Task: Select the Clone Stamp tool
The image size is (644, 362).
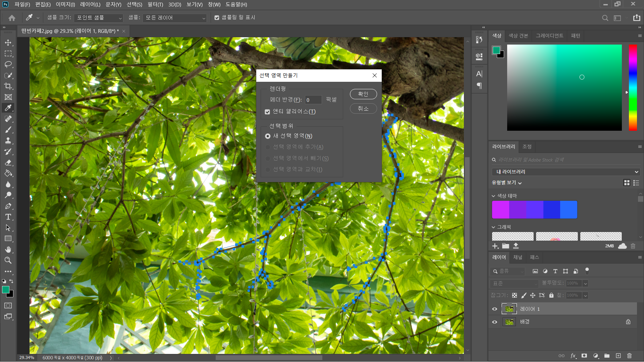Action: coord(8,141)
